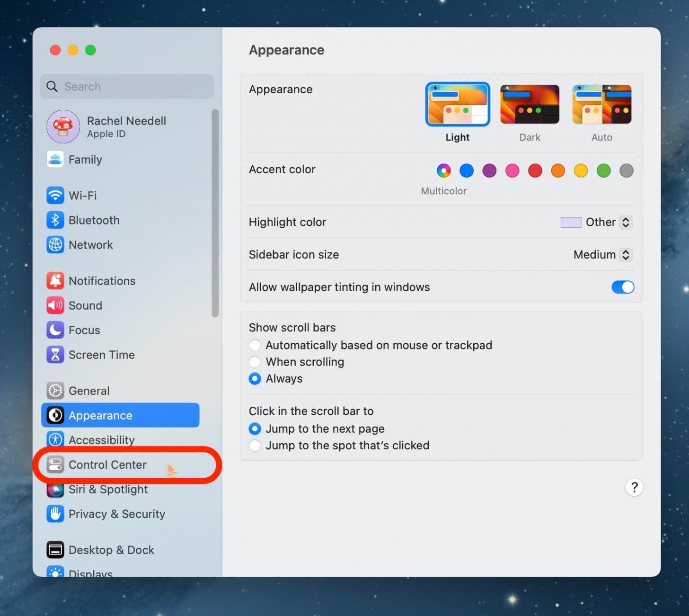
Task: Choose Jump to the next page
Action: point(255,429)
